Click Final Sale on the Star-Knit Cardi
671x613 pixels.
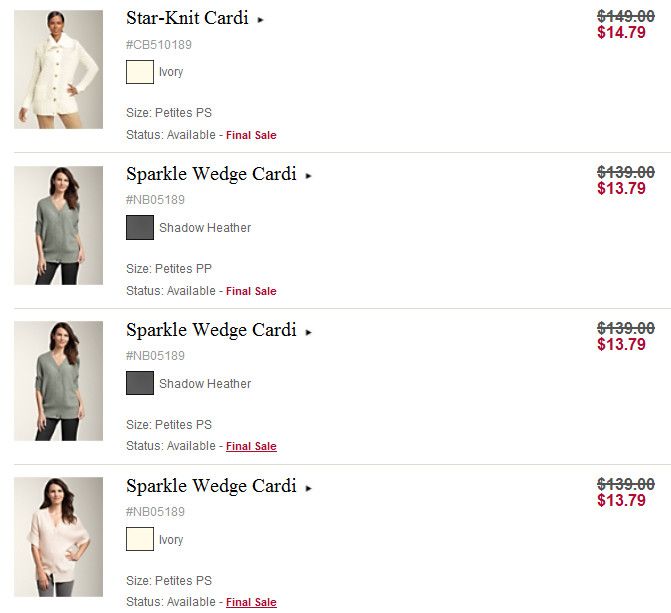click(251, 135)
